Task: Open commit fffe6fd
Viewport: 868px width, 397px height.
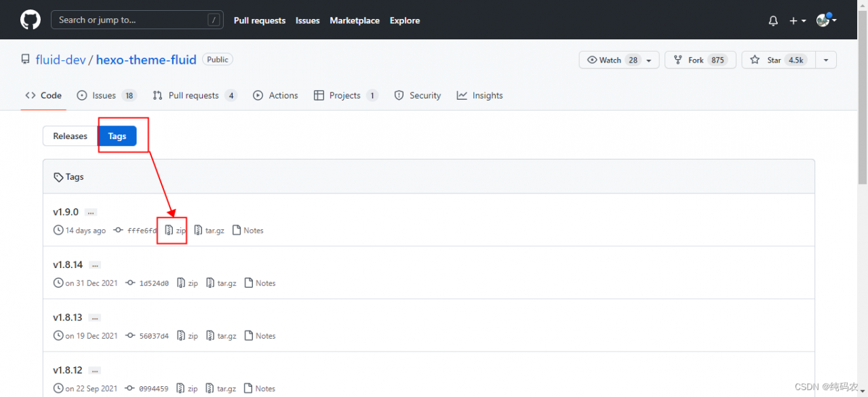Action: tap(136, 231)
